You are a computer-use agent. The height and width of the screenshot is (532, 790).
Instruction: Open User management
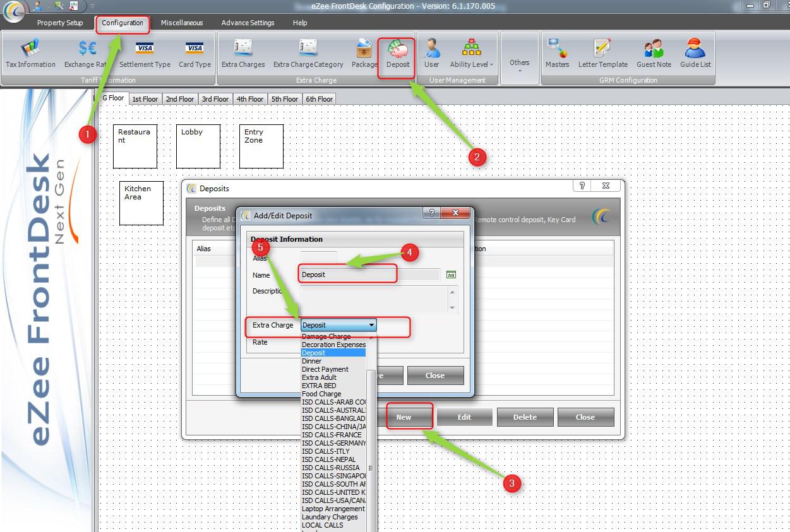432,54
